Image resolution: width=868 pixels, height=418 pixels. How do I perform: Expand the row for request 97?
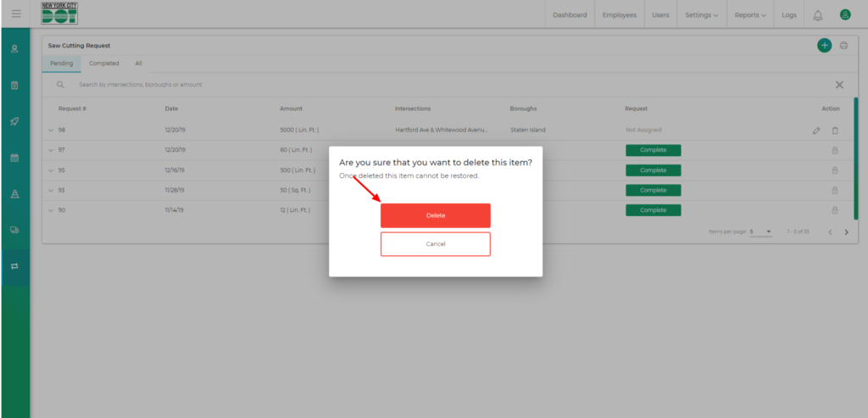coord(51,150)
